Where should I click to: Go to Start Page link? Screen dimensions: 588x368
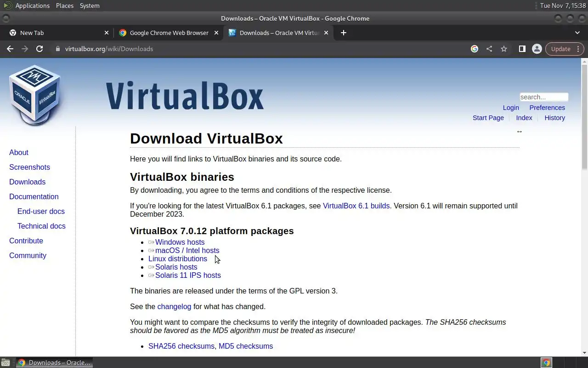488,118
